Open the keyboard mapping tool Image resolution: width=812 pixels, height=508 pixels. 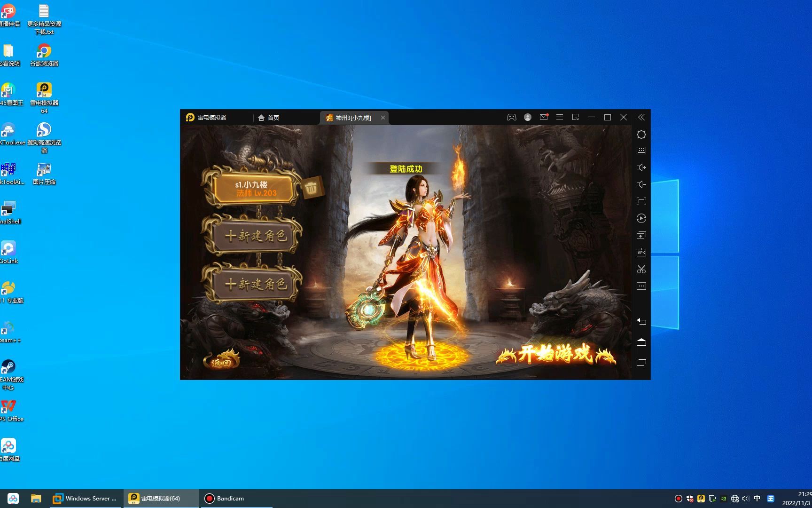(641, 151)
